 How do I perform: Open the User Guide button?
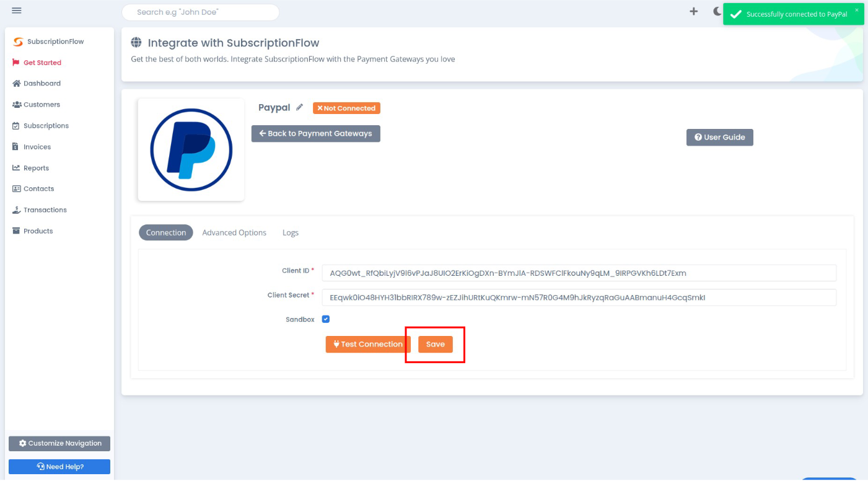(719, 137)
